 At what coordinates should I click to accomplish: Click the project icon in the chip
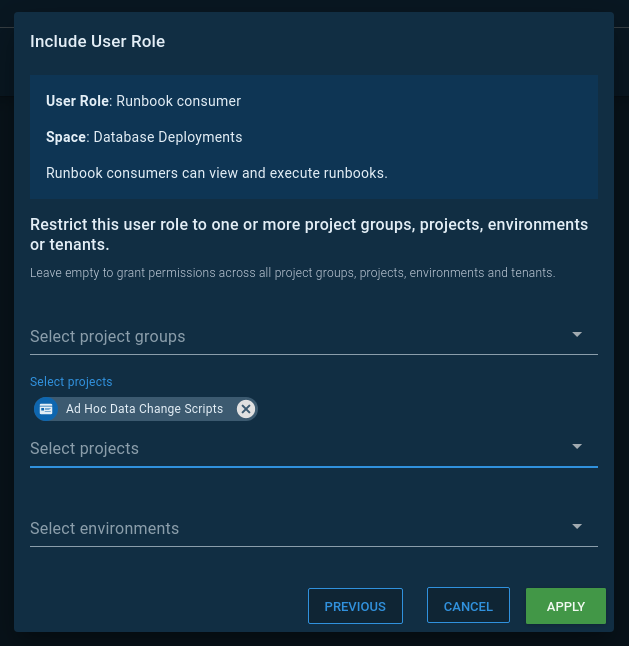tap(46, 409)
